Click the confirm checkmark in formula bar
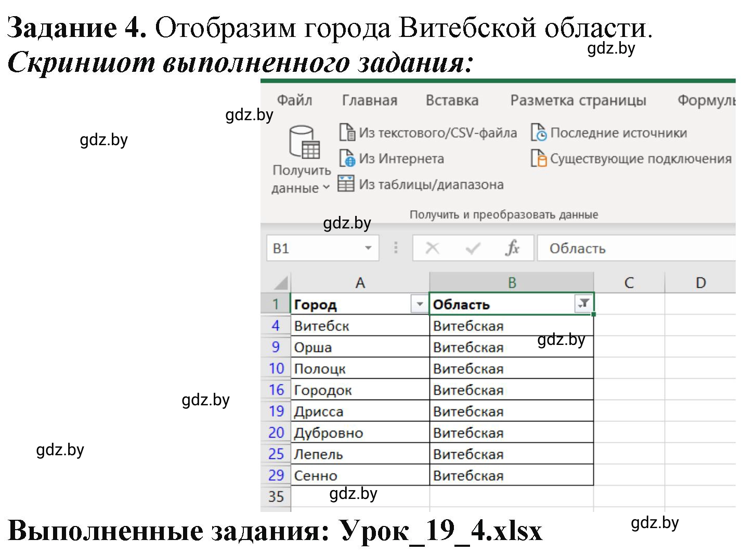The width and height of the screenshot is (756, 552). [473, 248]
